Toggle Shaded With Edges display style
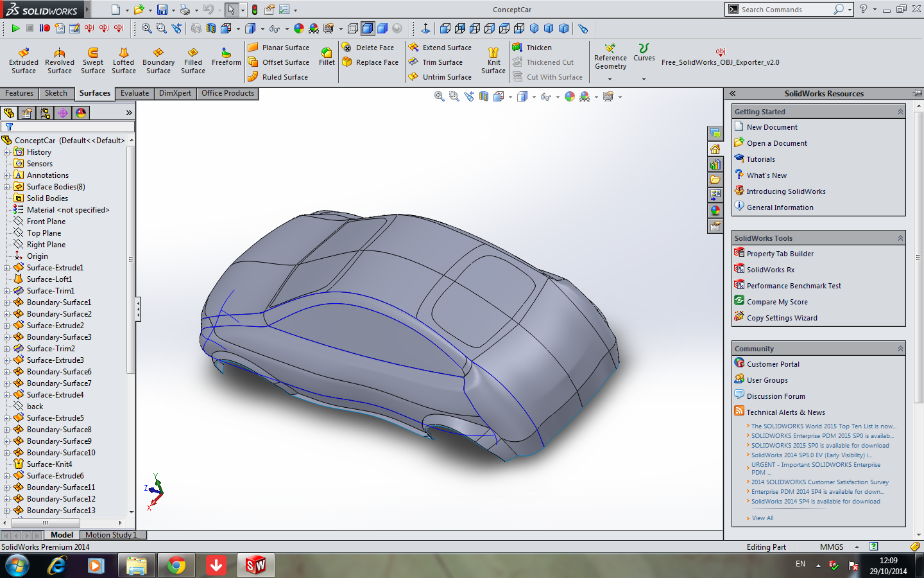This screenshot has height=578, width=924. 368,28
